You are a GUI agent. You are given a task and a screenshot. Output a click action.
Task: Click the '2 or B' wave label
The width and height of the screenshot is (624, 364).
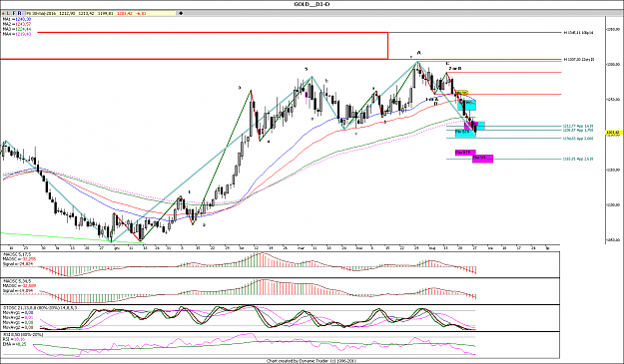455,69
